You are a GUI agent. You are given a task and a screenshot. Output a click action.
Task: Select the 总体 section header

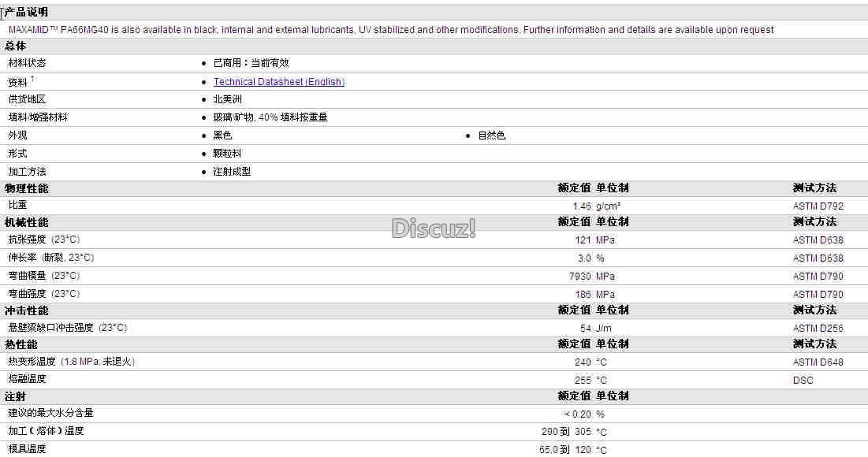click(16, 46)
